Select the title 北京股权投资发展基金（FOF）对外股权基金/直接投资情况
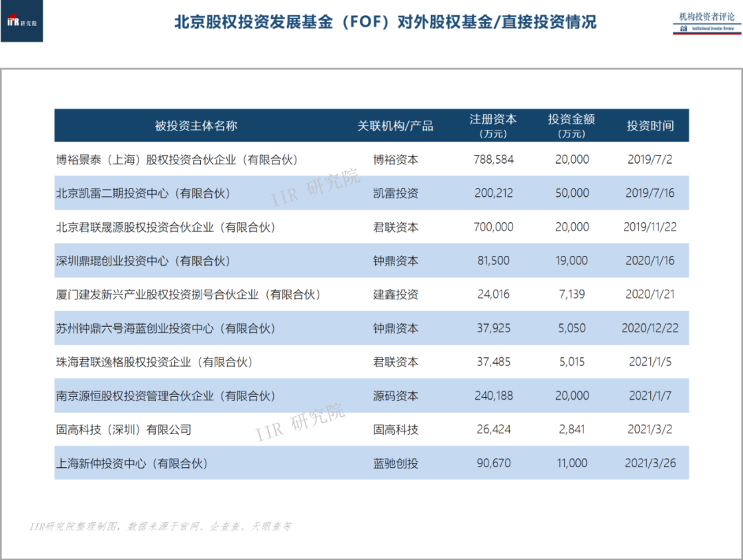Viewport: 743px width, 560px height. 385,22
